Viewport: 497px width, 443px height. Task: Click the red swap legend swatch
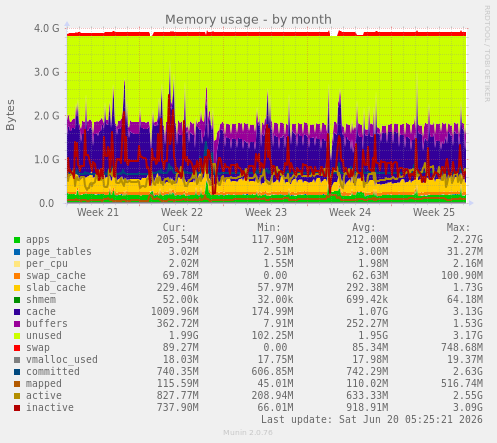click(x=17, y=348)
